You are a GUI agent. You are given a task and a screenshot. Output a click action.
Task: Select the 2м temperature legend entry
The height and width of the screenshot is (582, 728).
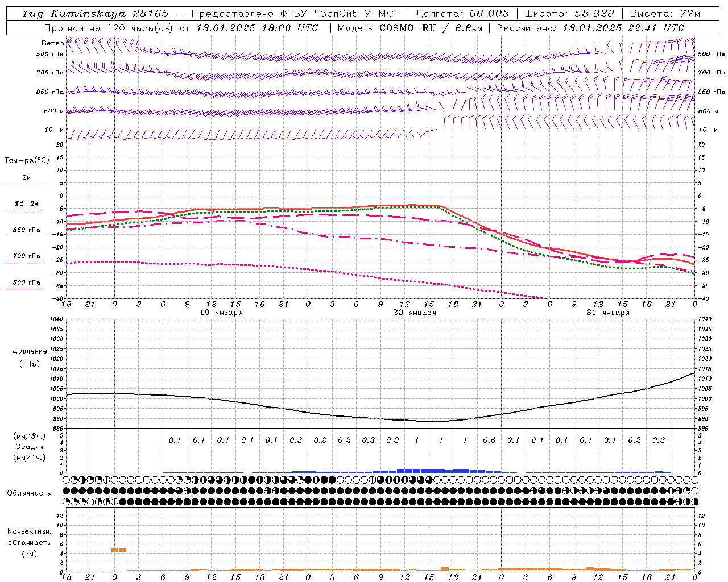click(26, 180)
